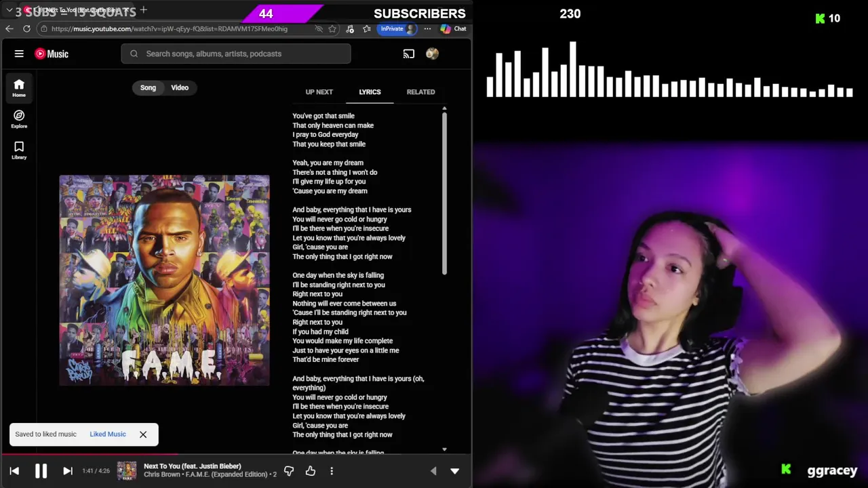Open the three-dot song options menu
Image resolution: width=868 pixels, height=488 pixels.
coord(332,471)
